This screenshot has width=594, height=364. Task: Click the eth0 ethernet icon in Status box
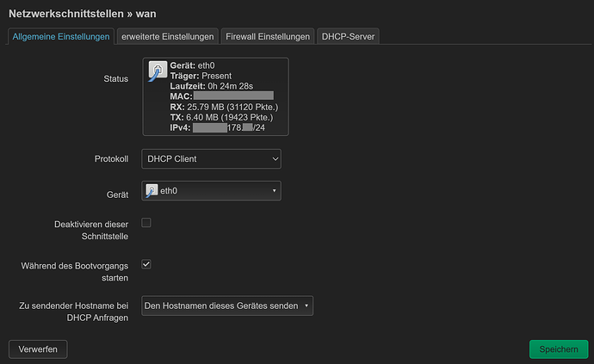click(157, 72)
